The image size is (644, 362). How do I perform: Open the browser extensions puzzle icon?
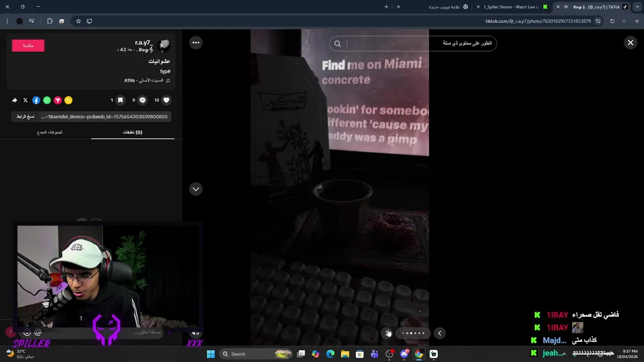click(x=50, y=21)
